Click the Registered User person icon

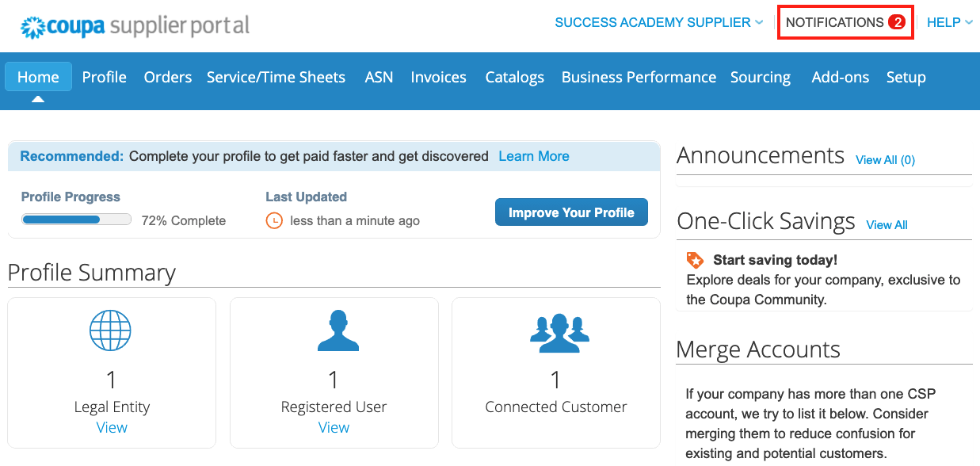click(x=334, y=330)
